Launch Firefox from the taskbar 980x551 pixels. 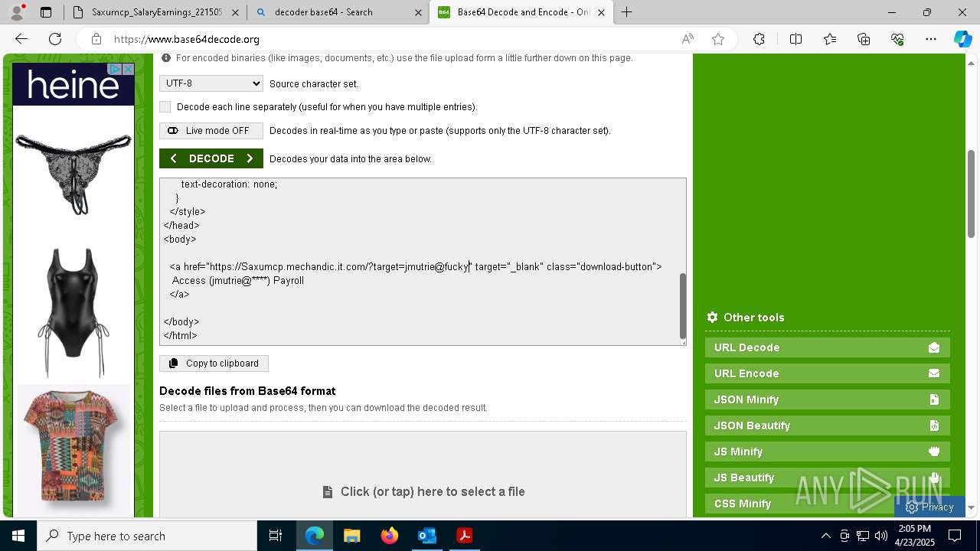389,536
